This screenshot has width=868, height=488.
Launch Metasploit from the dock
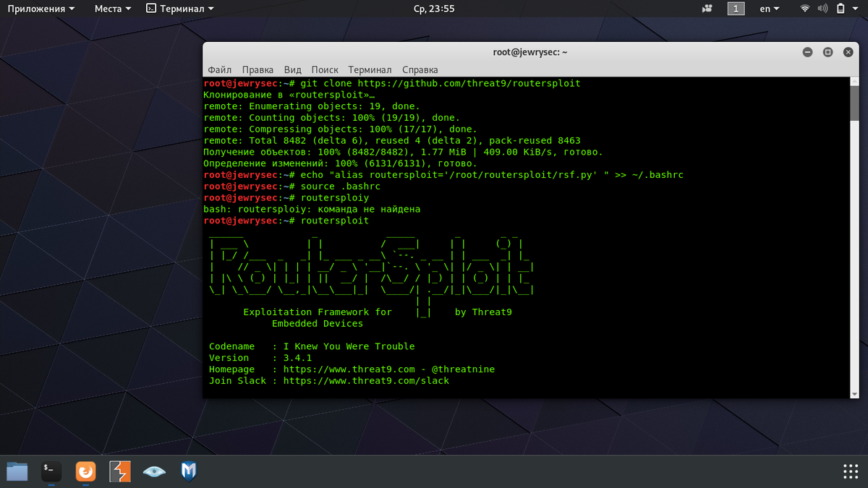coord(188,472)
